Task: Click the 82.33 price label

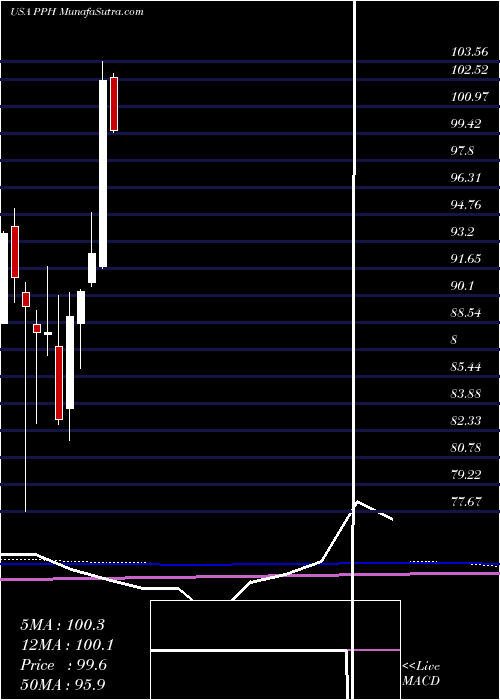Action: coord(466,421)
